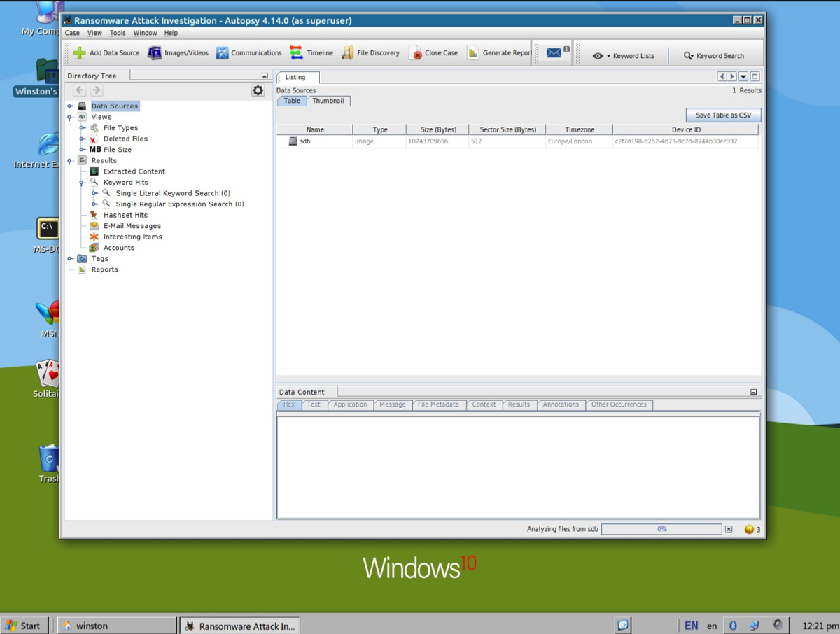
Task: Click the analyzing files progress bar
Action: (661, 530)
